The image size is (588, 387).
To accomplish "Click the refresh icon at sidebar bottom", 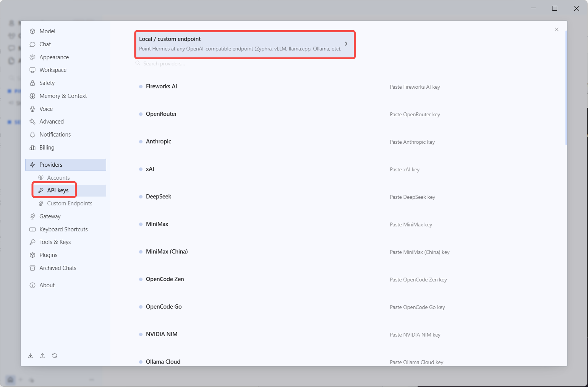I will [x=55, y=356].
